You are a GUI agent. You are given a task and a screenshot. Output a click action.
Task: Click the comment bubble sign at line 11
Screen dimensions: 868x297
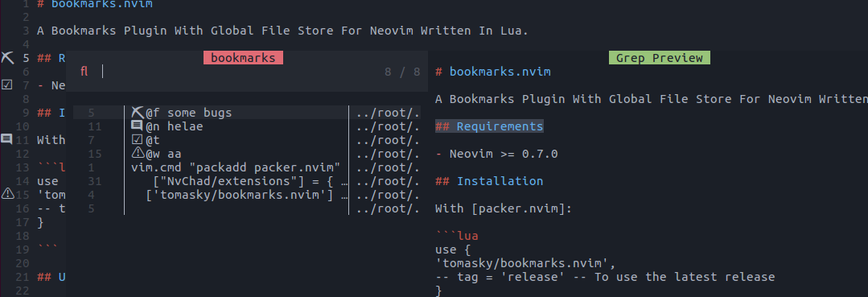(6, 139)
